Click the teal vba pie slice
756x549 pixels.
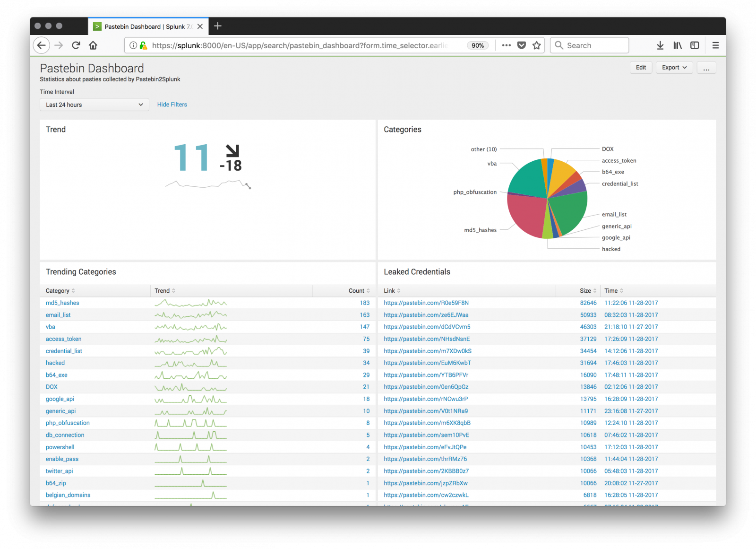click(x=527, y=179)
